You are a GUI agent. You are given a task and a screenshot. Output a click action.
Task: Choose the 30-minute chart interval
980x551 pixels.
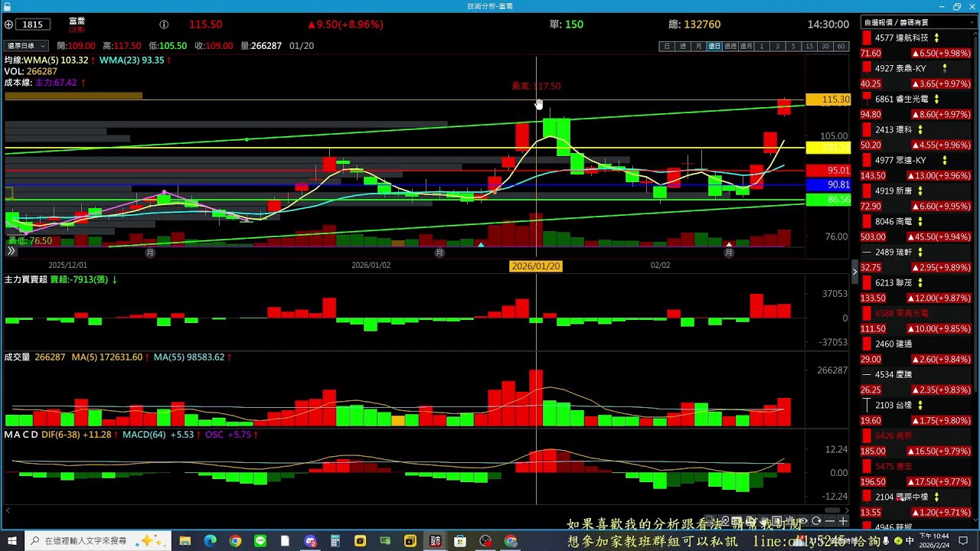click(825, 47)
